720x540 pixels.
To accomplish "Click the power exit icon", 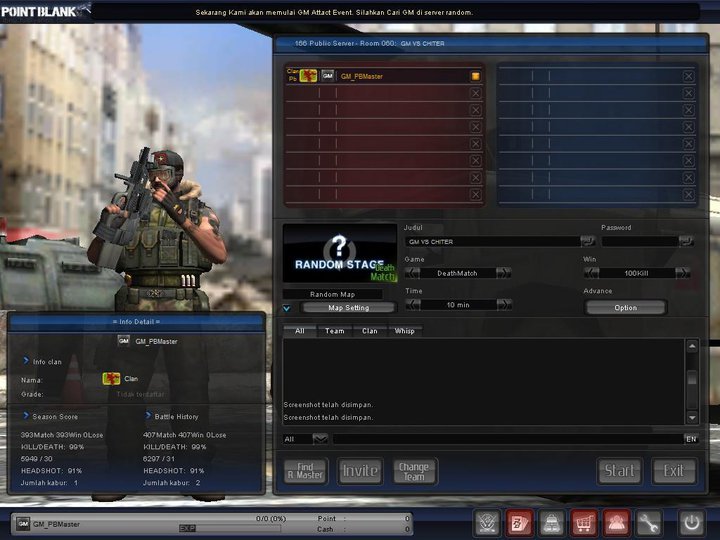I will tap(692, 523).
